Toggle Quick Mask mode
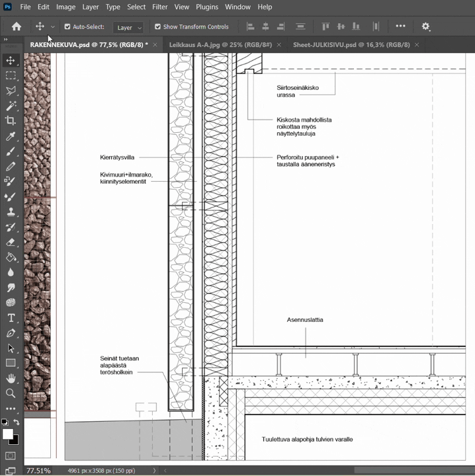The width and height of the screenshot is (475, 476). 11,456
